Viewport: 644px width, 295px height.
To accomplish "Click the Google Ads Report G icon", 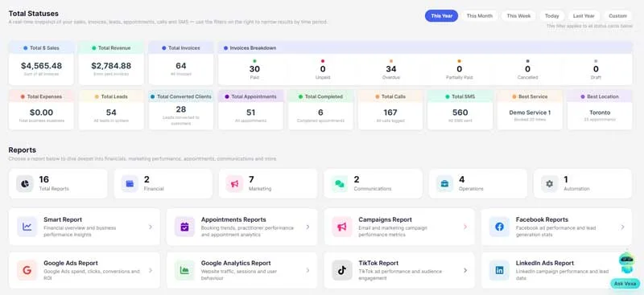I will click(x=27, y=270).
